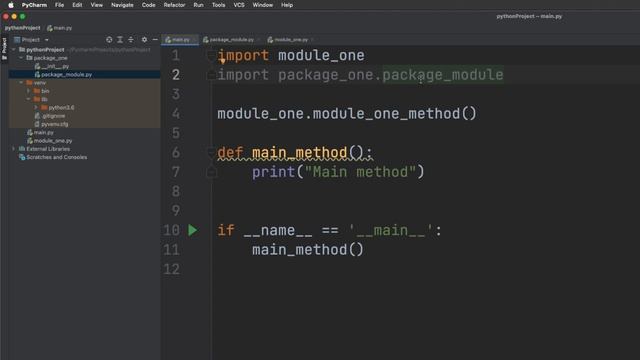640x360 pixels.
Task: Open the Refactor menu
Action: 174,5
